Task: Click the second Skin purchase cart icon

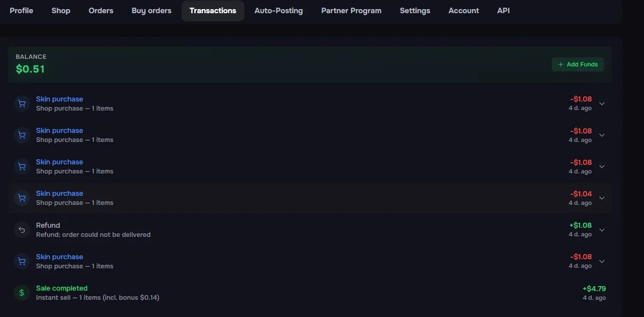Action: point(22,135)
